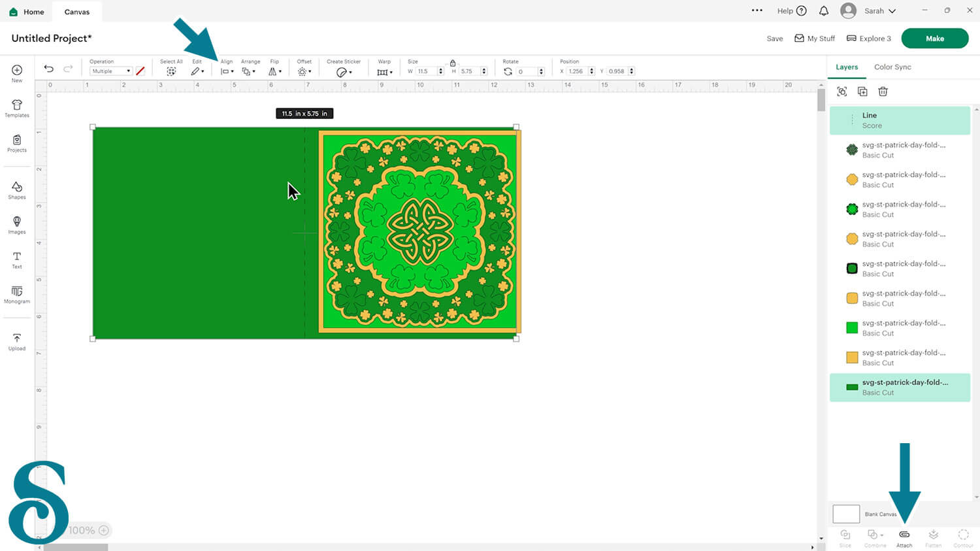Select the Canvas tab
Image resolution: width=980 pixels, height=551 pixels.
77,12
